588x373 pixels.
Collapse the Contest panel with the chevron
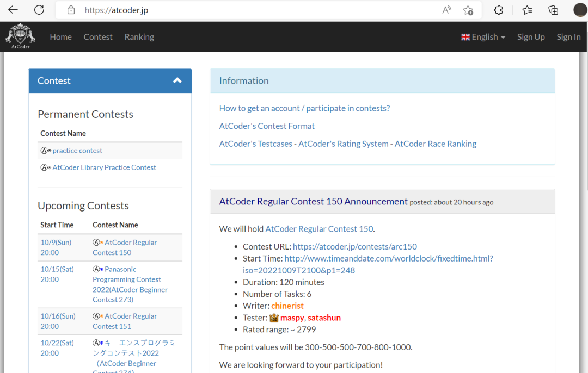[x=177, y=80]
